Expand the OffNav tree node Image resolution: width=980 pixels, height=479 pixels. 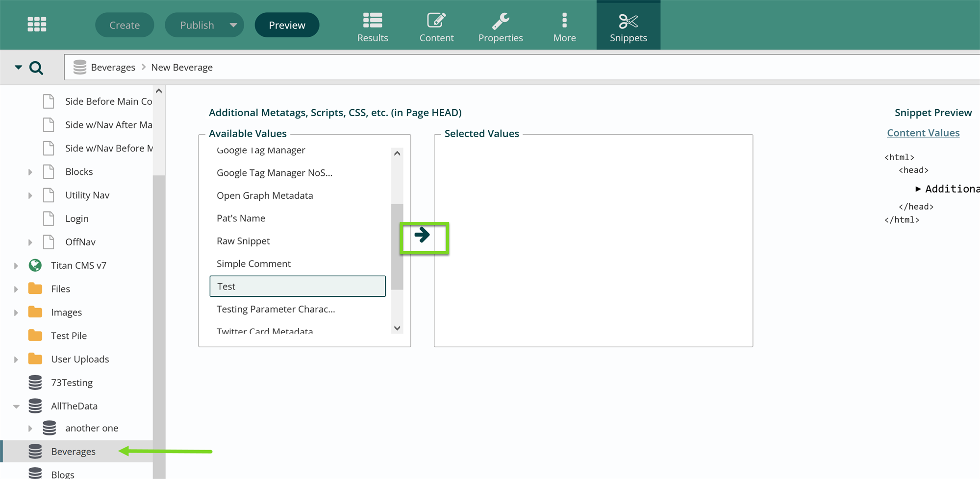point(30,242)
